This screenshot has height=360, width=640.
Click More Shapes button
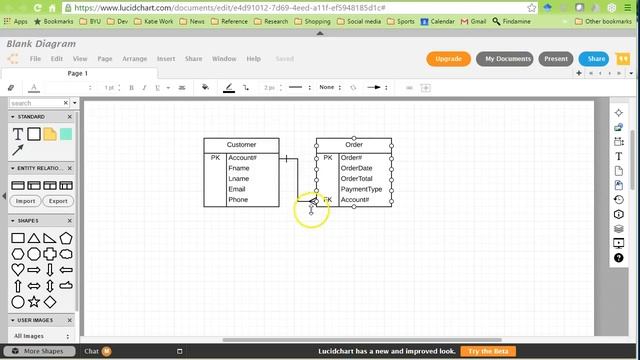tap(40, 351)
